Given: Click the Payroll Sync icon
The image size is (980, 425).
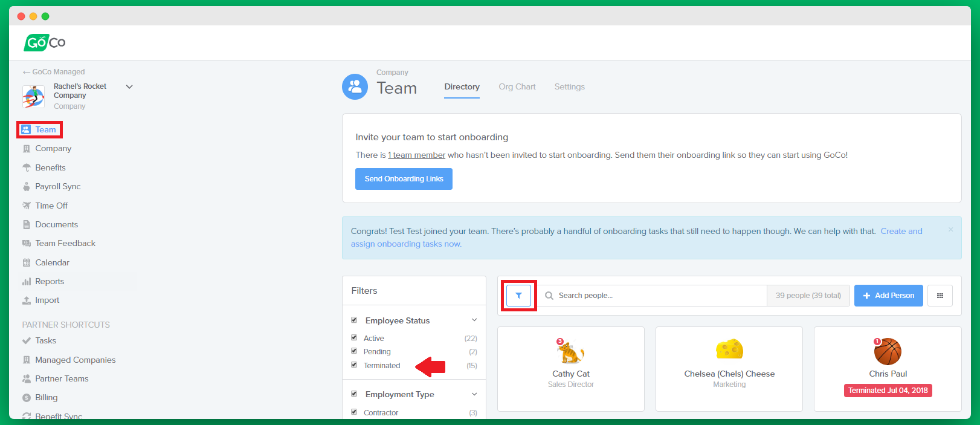Looking at the screenshot, I should point(27,186).
